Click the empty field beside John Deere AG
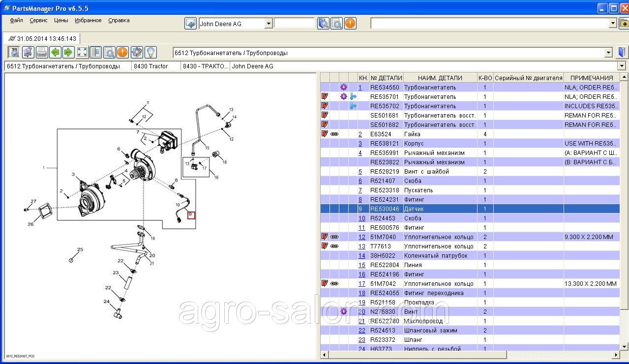The image size is (629, 364). [294, 24]
